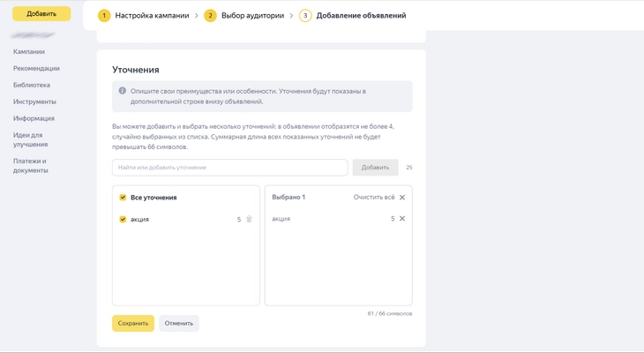The width and height of the screenshot is (644, 353).
Task: Click the info icon in the hint box
Action: pos(123,91)
